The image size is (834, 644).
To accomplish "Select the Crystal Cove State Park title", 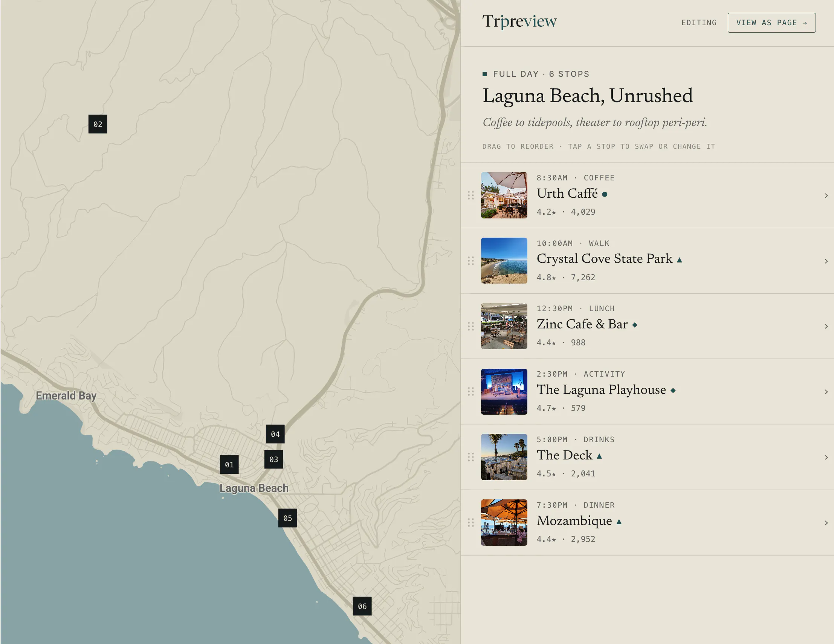I will click(x=605, y=259).
